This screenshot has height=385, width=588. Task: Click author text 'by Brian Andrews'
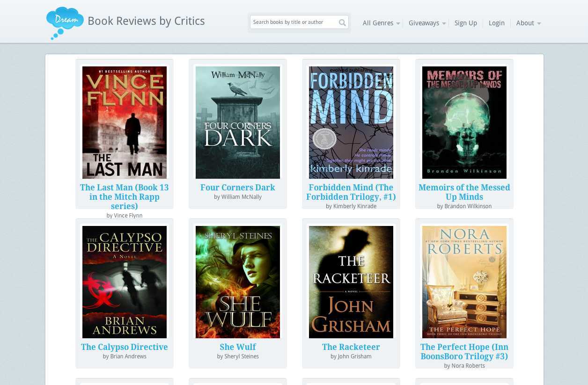coord(125,356)
